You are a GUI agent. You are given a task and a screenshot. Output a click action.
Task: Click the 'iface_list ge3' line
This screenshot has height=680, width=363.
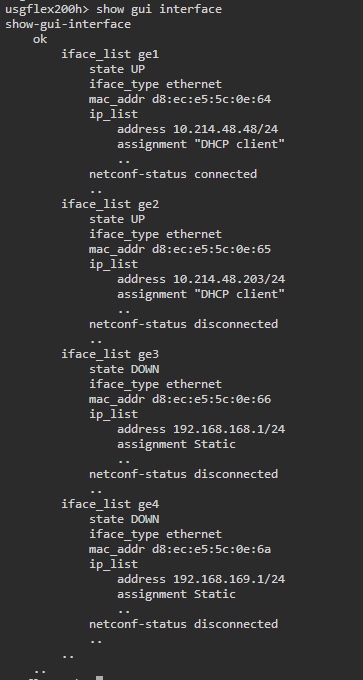[110, 354]
